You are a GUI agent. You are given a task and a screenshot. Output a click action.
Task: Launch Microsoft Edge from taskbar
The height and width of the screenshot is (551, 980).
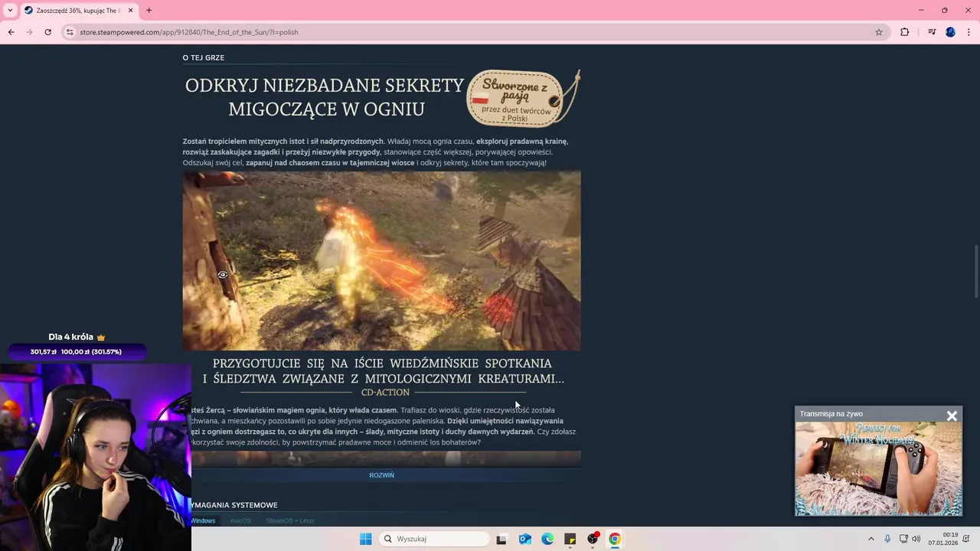tap(547, 539)
